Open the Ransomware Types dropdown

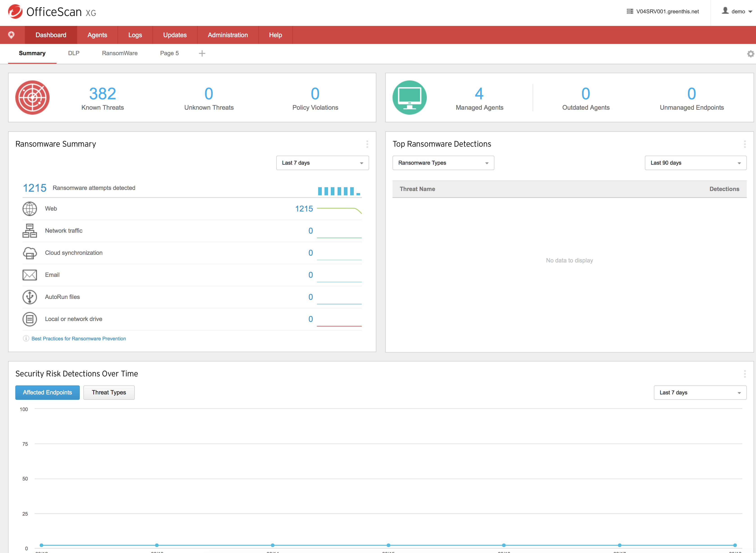[443, 163]
